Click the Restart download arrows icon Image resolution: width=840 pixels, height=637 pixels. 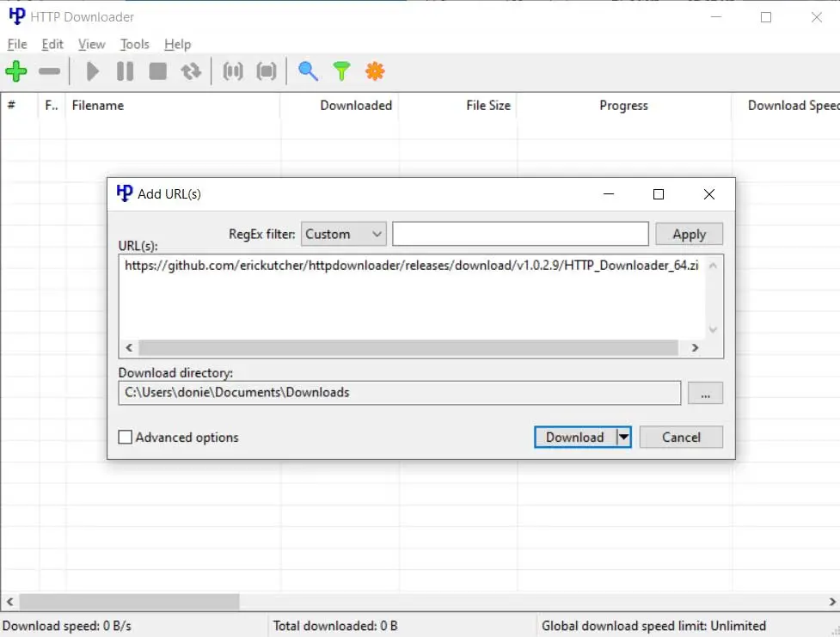191,71
